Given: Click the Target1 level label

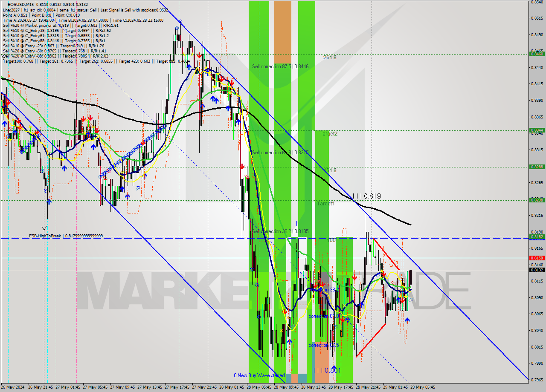Looking at the screenshot, I should 325,204.
